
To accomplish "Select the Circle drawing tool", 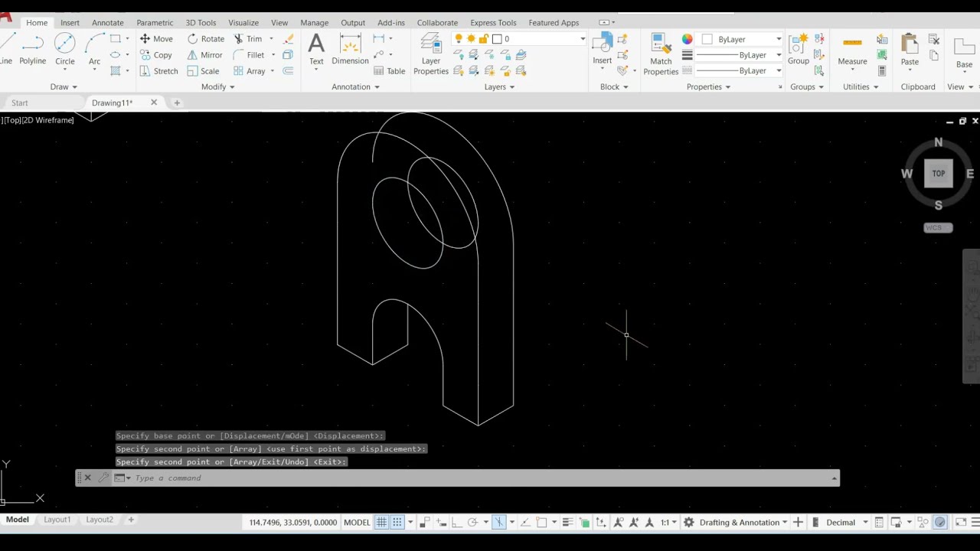I will [x=65, y=50].
